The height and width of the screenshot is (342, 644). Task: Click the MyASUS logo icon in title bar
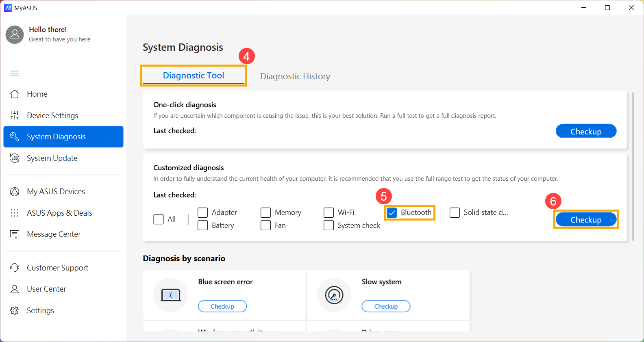[x=8, y=8]
